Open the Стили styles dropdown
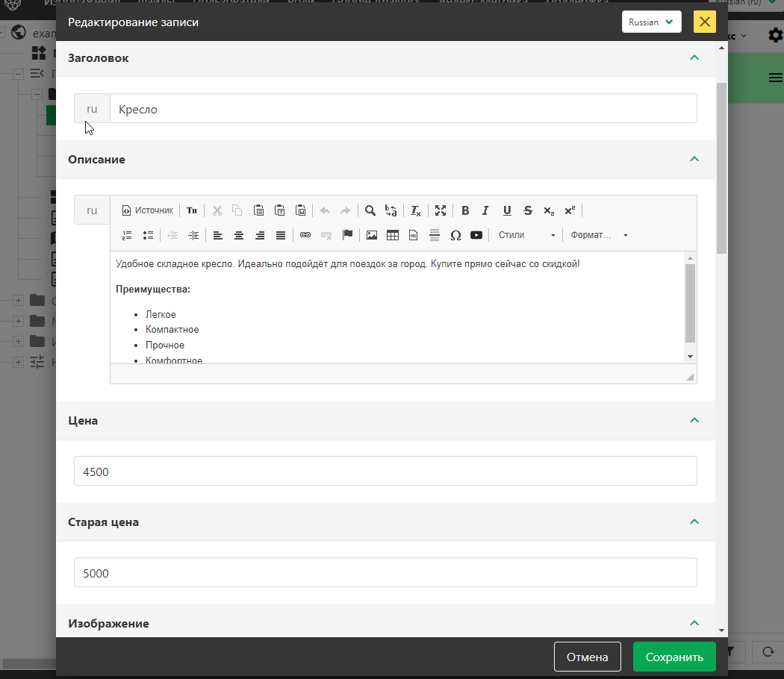 (526, 235)
